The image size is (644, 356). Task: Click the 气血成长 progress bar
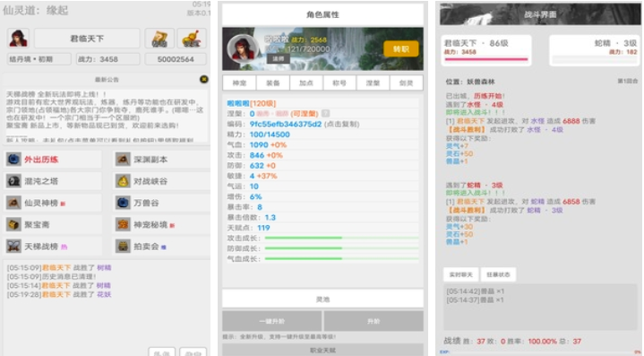click(x=342, y=258)
